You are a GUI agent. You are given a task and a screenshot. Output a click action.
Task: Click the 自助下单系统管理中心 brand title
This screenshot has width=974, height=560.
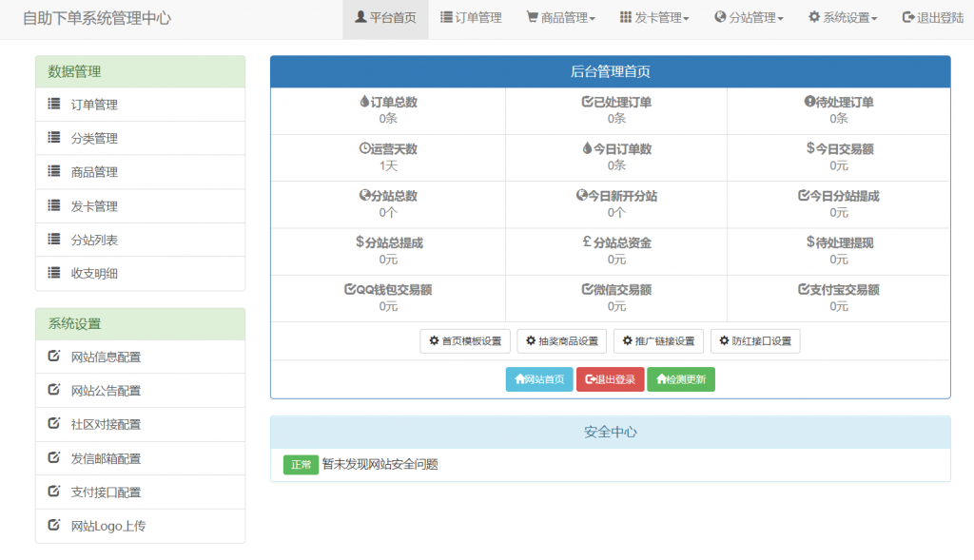coord(97,18)
